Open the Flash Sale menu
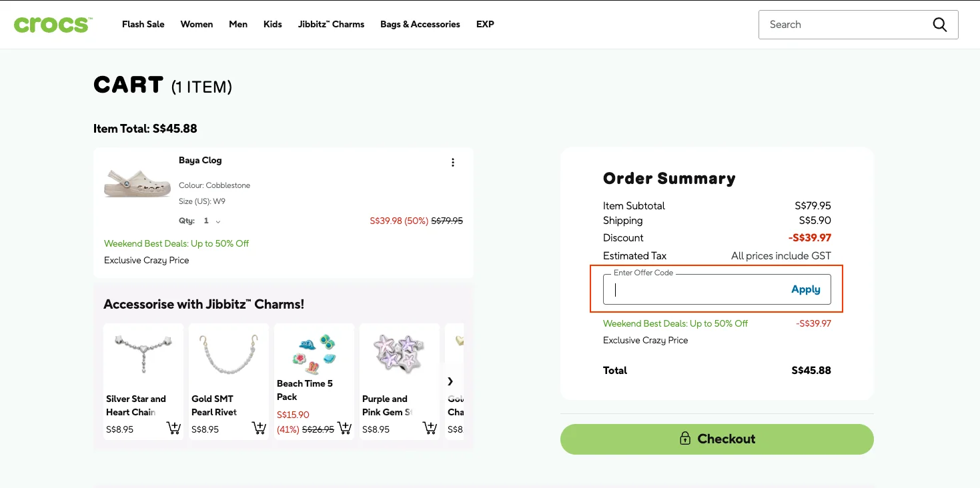Viewport: 980px width, 488px height. [x=143, y=25]
